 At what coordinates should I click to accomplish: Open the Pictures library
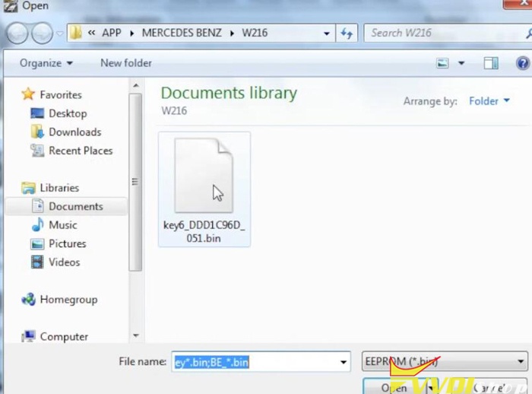67,244
